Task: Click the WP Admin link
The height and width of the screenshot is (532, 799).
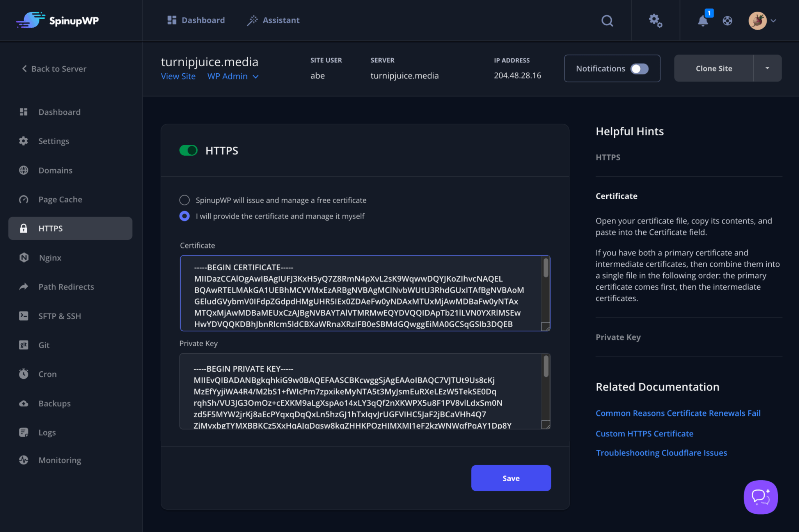Action: 227,76
